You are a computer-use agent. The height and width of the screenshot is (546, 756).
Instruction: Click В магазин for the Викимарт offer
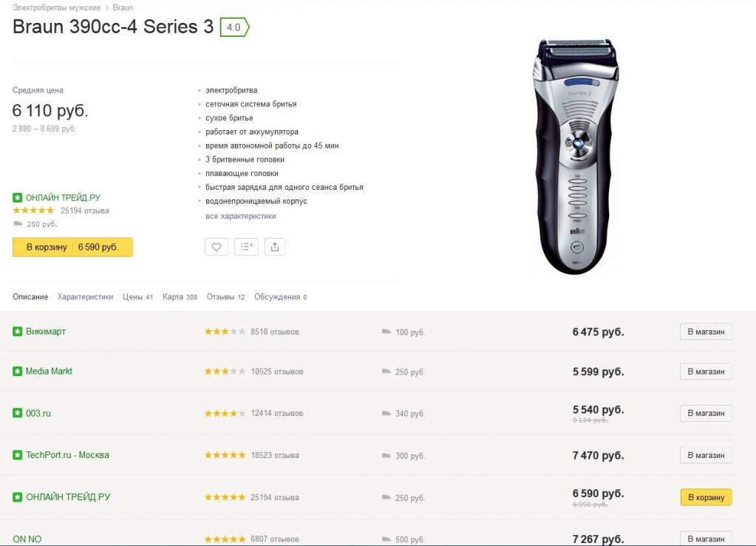click(706, 332)
